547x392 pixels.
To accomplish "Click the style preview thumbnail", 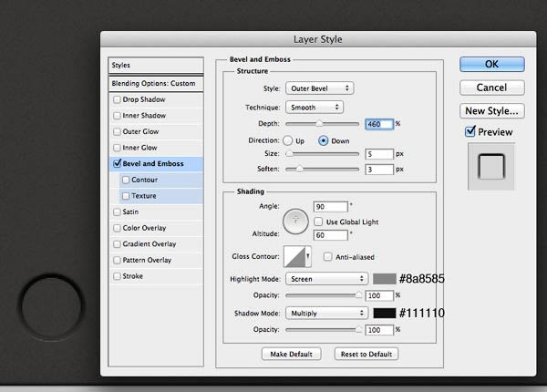I will coord(491,167).
